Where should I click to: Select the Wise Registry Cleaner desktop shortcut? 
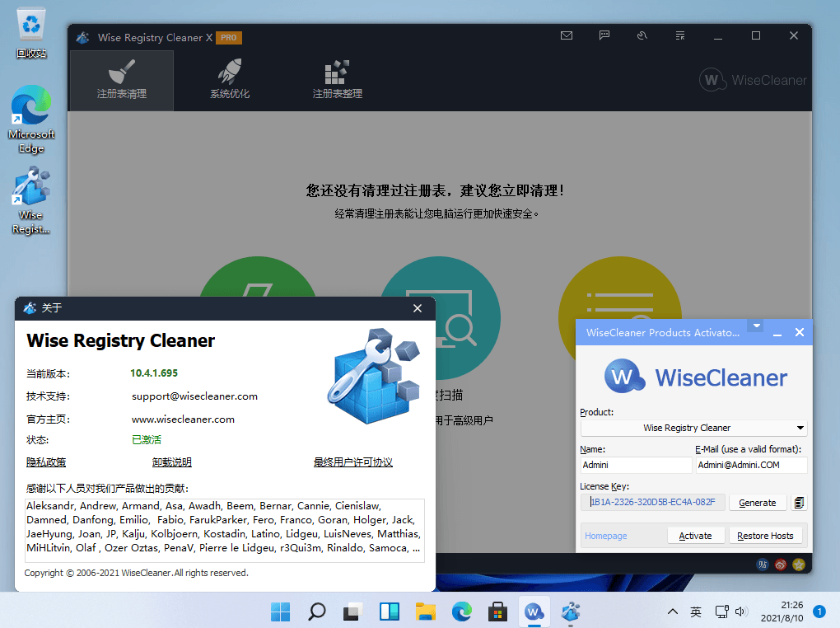click(x=31, y=200)
